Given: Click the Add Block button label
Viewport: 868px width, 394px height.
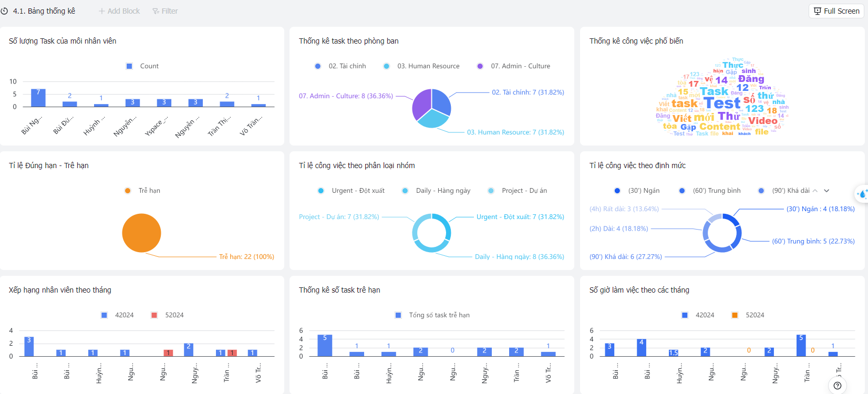Looking at the screenshot, I should [x=123, y=11].
